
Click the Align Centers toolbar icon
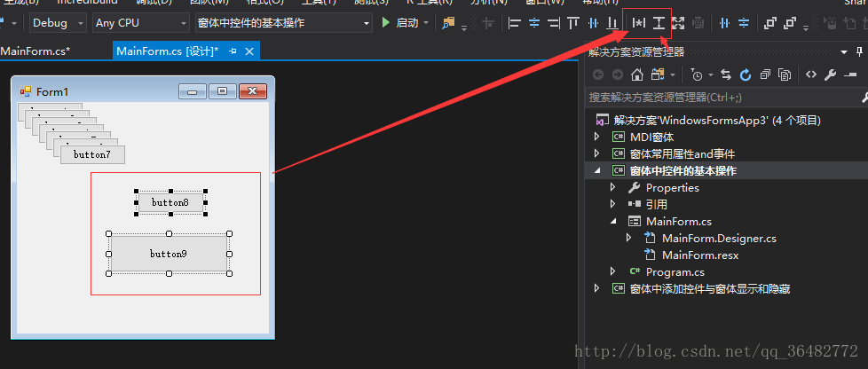534,23
